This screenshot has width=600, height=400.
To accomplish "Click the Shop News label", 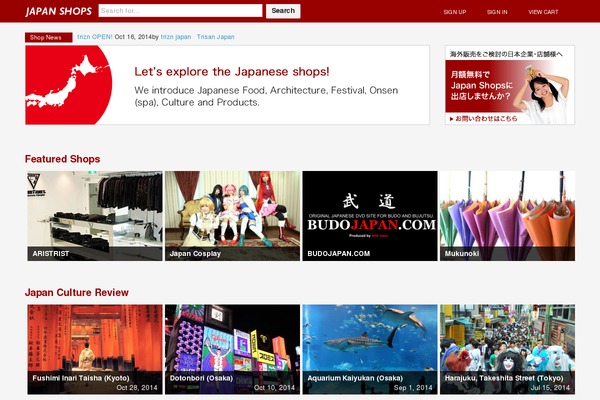I will pos(49,37).
